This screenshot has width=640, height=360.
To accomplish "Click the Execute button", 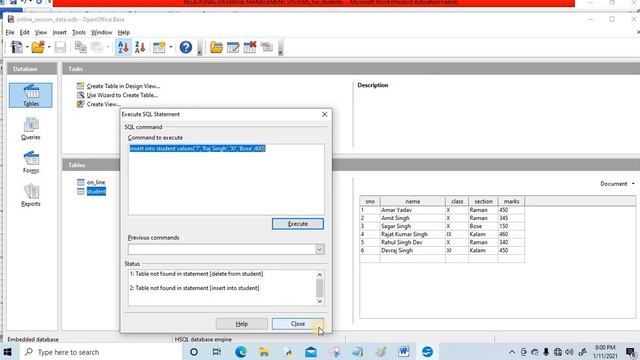I will (298, 224).
